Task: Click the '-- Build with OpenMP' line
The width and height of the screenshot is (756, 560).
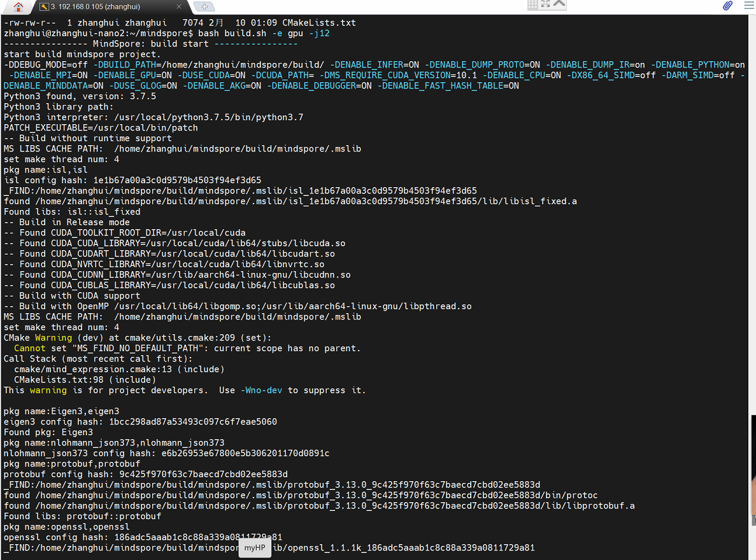Action: click(238, 307)
